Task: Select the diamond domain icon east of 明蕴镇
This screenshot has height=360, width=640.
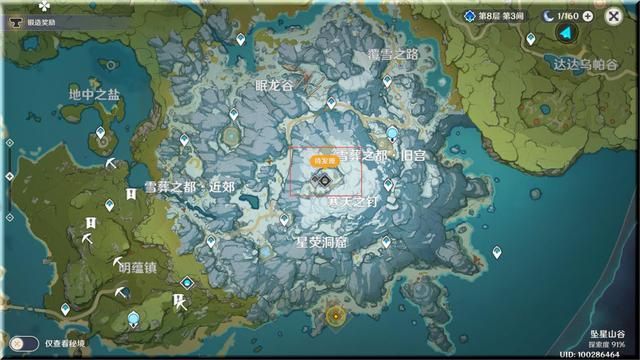Action: (x=187, y=283)
